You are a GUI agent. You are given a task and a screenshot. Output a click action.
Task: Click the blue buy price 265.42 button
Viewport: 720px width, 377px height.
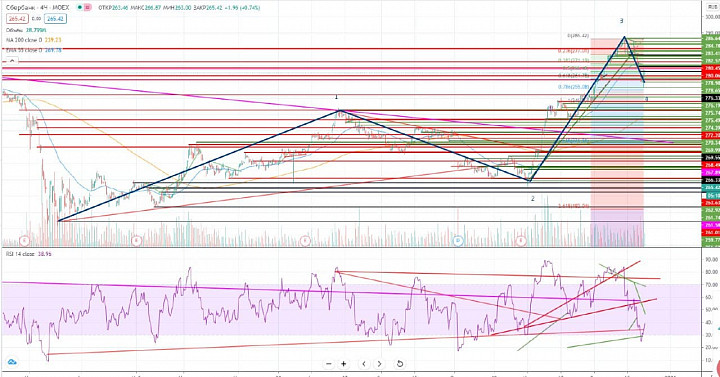(x=55, y=19)
